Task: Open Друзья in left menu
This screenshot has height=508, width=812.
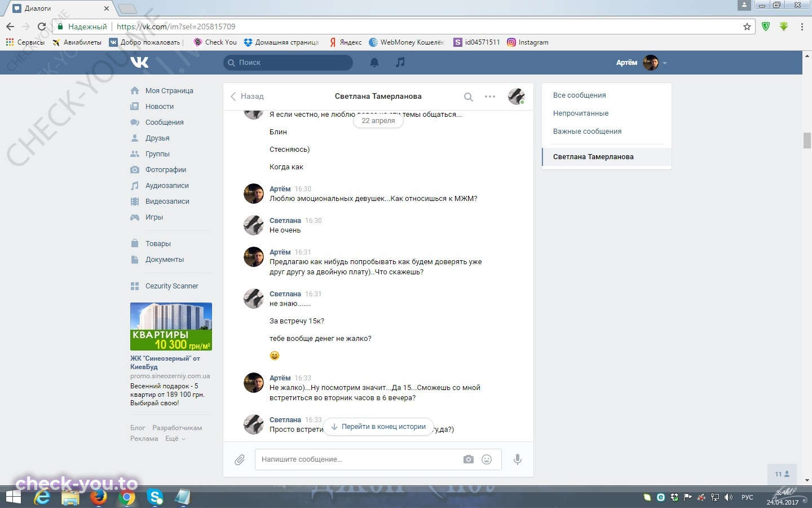Action: 157,138
